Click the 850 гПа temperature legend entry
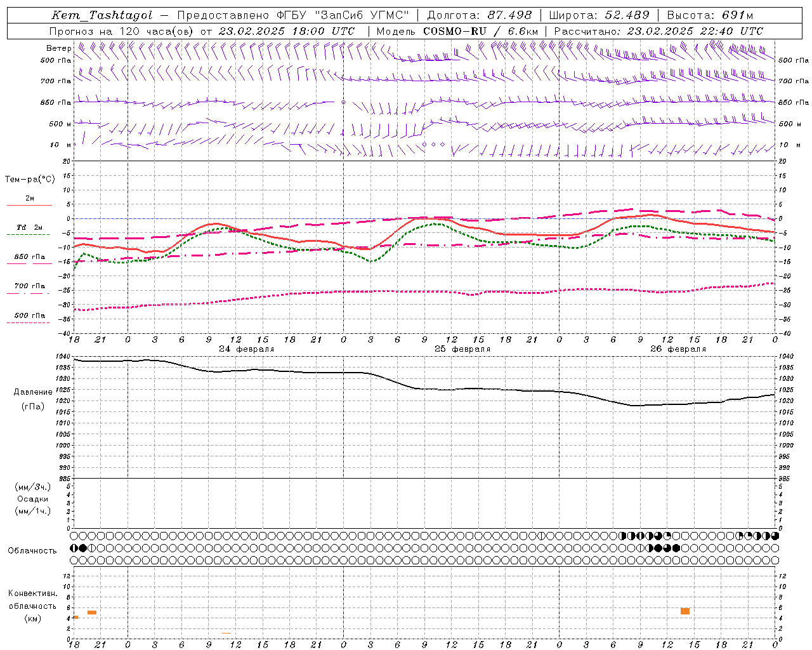This screenshot has height=650, width=812. pyautogui.click(x=30, y=257)
